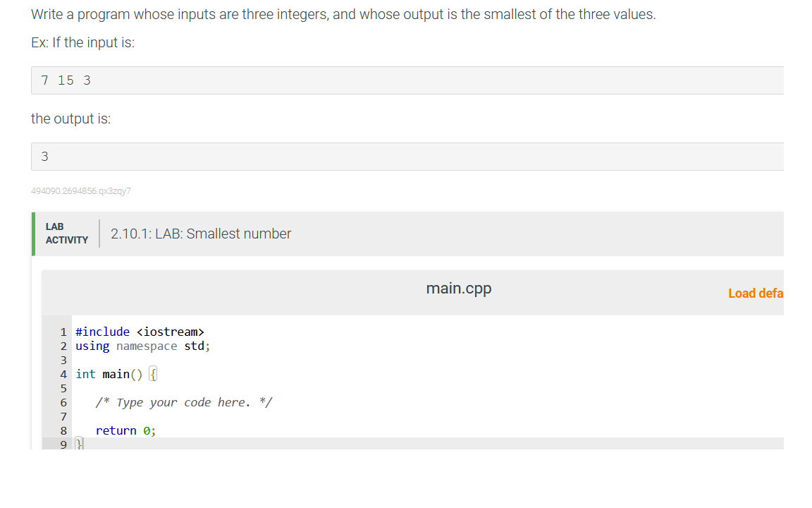Click the problem description sentence at the top
The image size is (812, 508).
point(343,15)
